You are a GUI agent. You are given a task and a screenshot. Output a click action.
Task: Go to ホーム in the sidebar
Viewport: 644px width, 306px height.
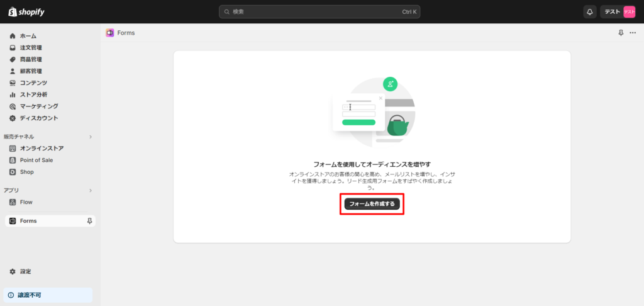28,36
